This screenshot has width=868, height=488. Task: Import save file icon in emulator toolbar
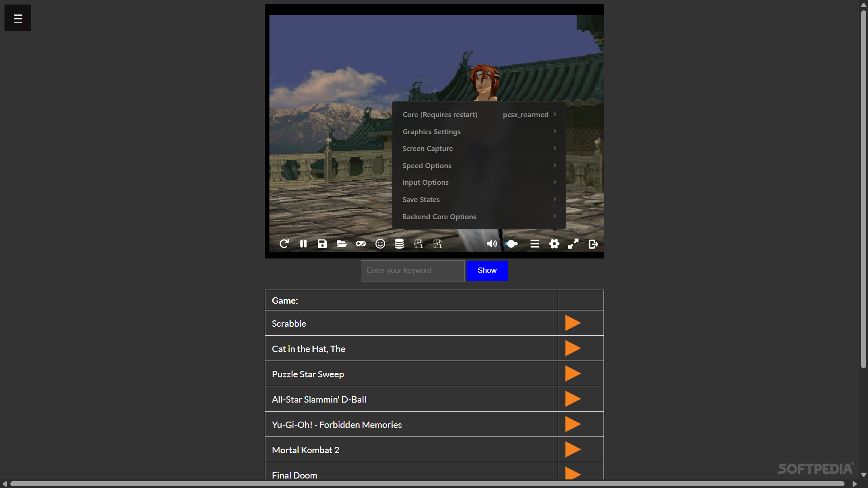click(x=438, y=244)
